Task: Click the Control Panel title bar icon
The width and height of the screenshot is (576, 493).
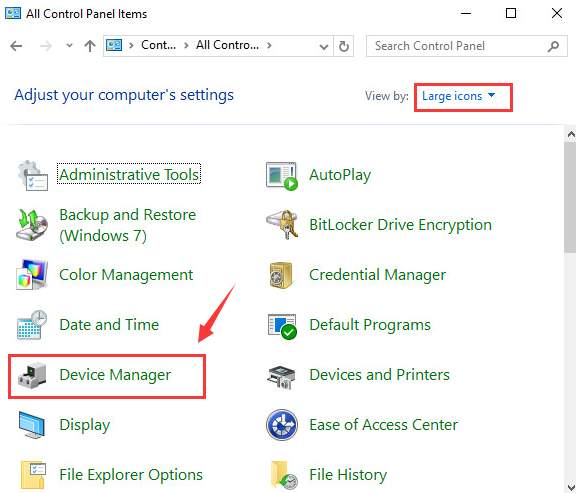Action: (x=13, y=13)
